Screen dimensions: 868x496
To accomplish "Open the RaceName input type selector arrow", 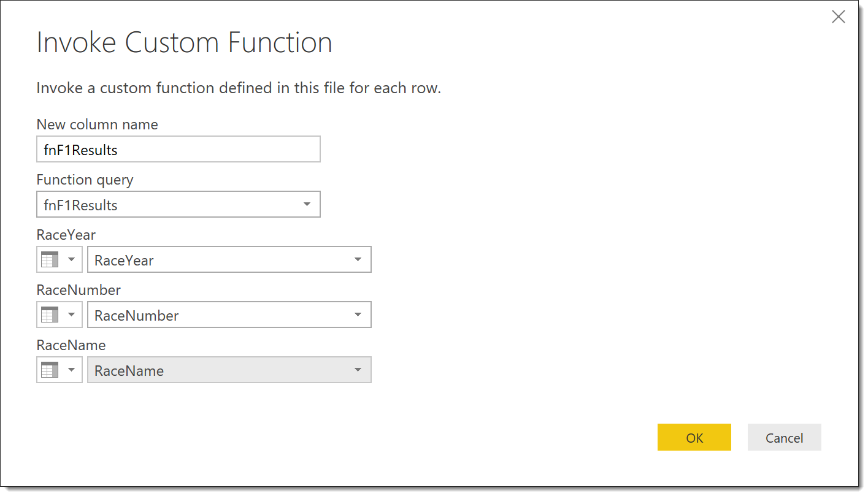I will [71, 370].
